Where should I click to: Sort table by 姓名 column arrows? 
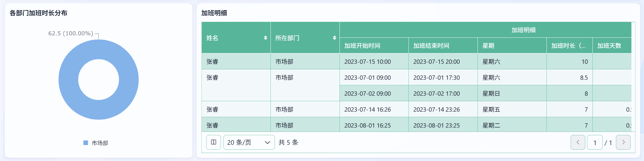pyautogui.click(x=266, y=38)
